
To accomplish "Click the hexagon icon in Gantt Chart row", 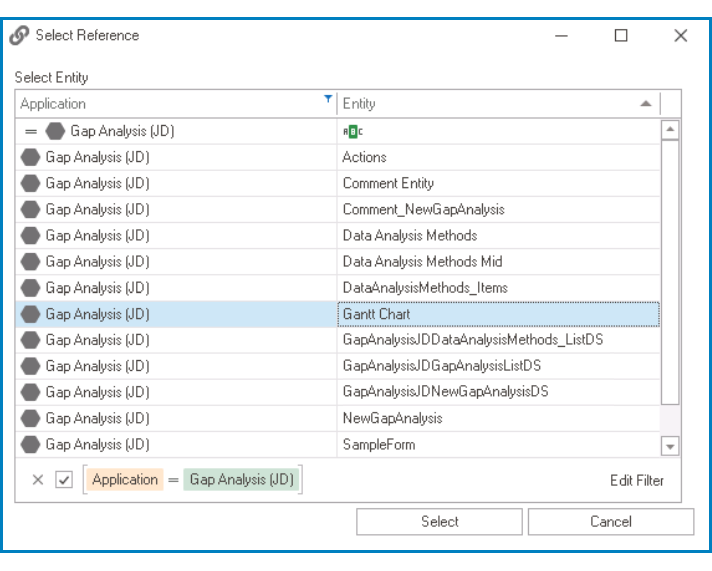I will [x=31, y=314].
